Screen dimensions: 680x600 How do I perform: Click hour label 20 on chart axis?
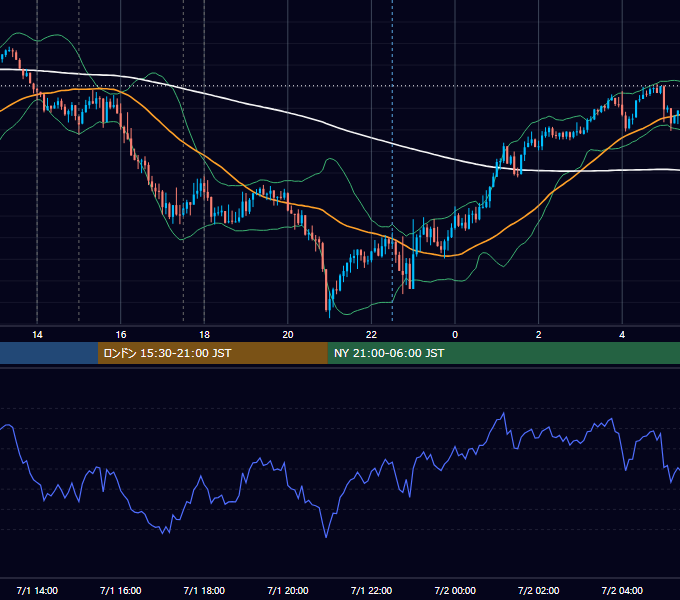tap(288, 335)
